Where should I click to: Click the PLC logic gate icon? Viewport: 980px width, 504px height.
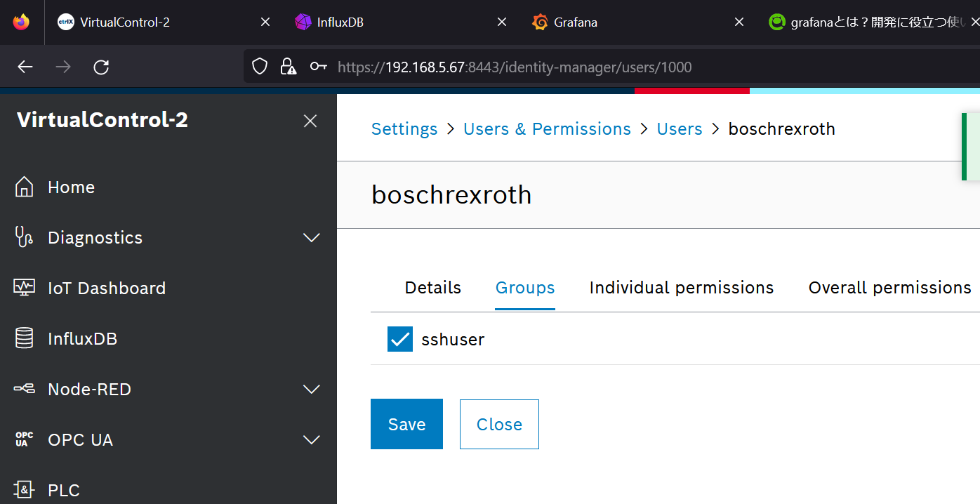coord(24,490)
